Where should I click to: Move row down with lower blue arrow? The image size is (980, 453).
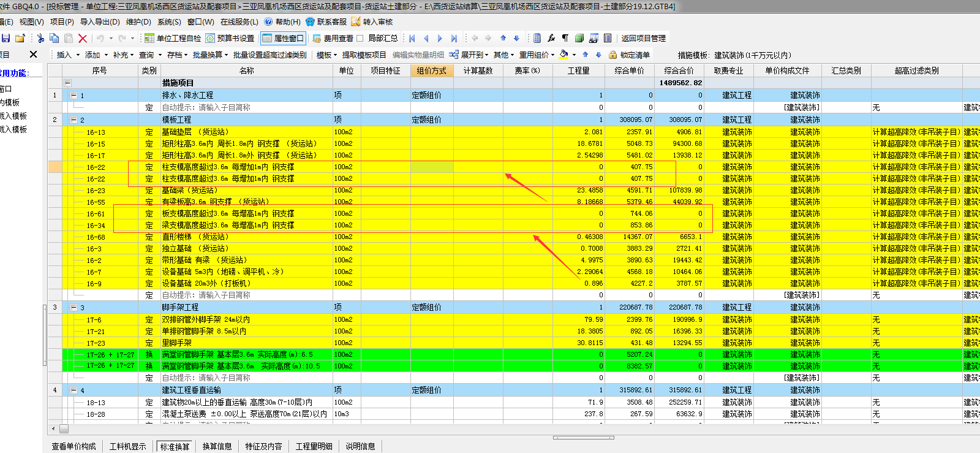click(x=598, y=55)
